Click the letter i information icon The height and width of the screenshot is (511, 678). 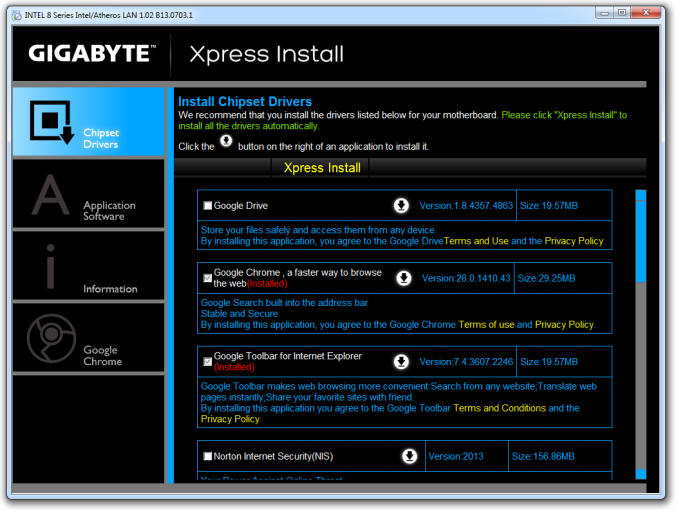(51, 266)
